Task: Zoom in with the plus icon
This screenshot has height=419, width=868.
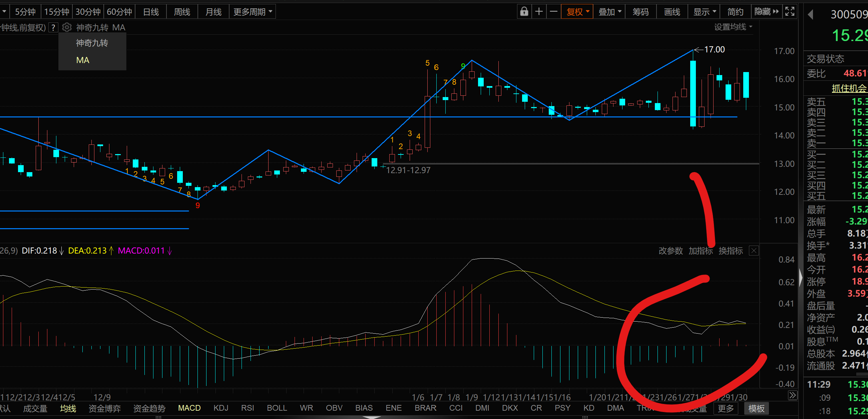Action: (539, 12)
